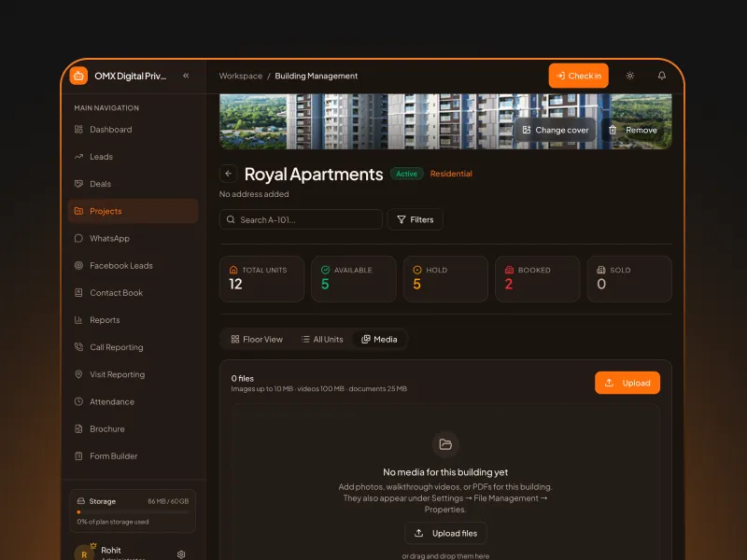Click the Active status badge
Image resolution: width=747 pixels, height=560 pixels.
pyautogui.click(x=407, y=174)
